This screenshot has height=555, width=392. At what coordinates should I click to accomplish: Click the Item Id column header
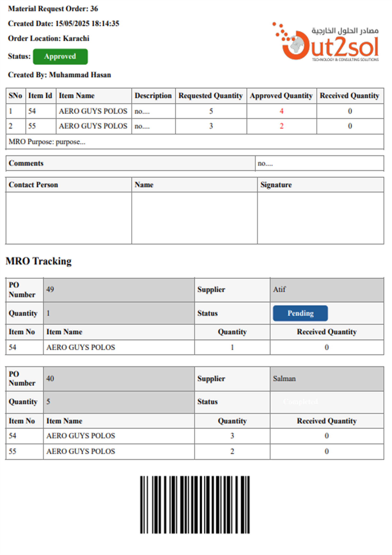pyautogui.click(x=41, y=96)
